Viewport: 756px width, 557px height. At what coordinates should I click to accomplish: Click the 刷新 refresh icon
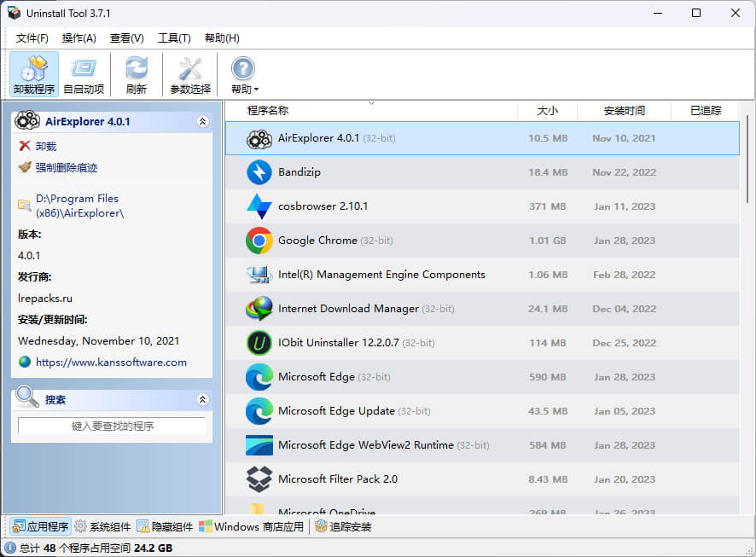[136, 73]
